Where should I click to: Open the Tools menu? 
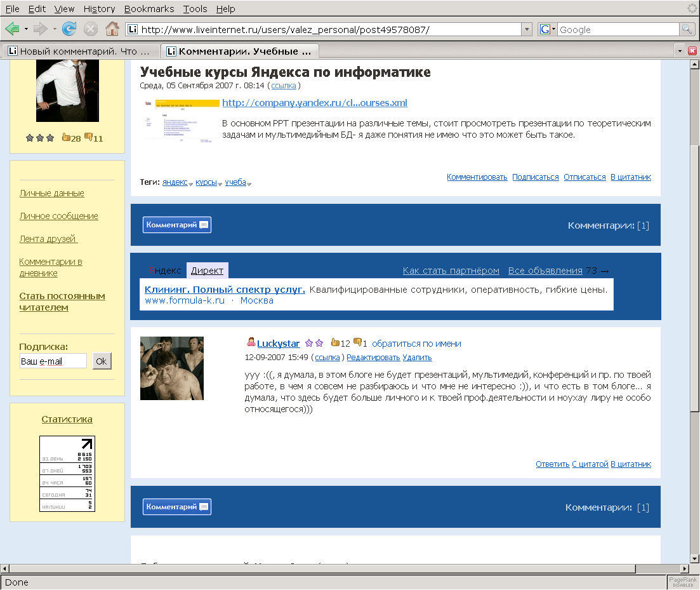tap(195, 9)
